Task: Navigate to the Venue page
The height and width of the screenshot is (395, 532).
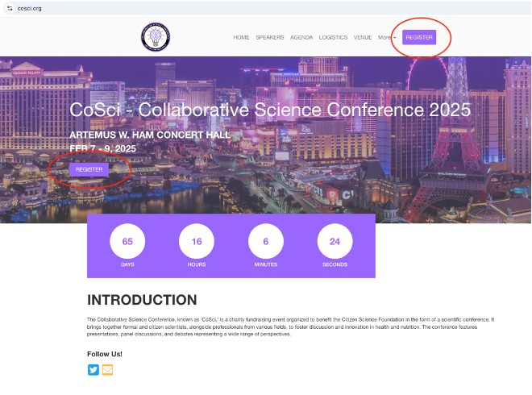Action: click(x=363, y=37)
